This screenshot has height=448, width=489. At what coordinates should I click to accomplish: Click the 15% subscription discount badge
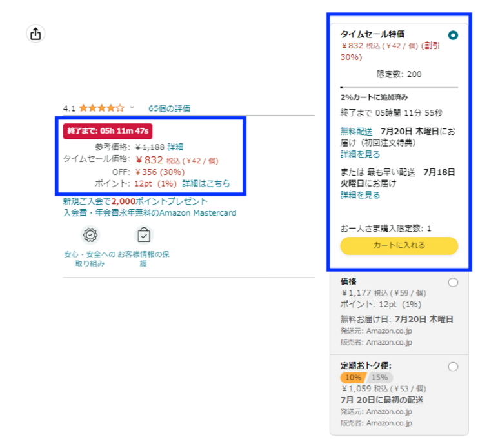tap(380, 378)
